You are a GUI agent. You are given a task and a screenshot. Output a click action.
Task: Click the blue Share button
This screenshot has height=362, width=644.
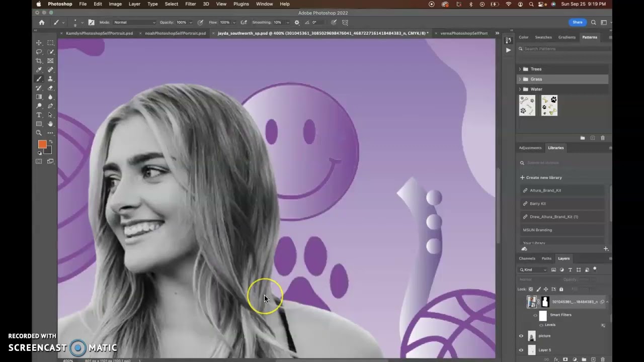pos(578,22)
